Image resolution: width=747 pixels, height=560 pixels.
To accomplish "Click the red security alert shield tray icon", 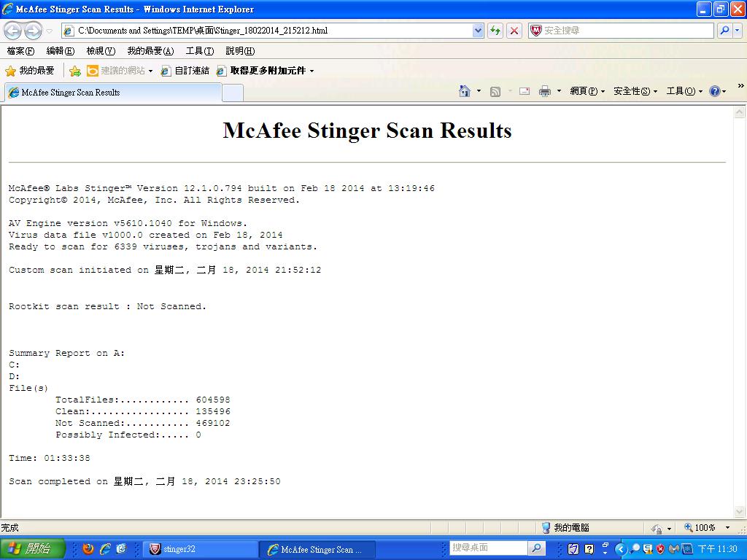I will [660, 549].
